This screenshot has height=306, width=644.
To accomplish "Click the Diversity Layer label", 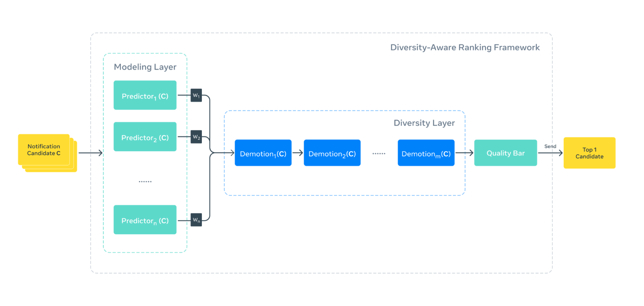I will (x=424, y=123).
